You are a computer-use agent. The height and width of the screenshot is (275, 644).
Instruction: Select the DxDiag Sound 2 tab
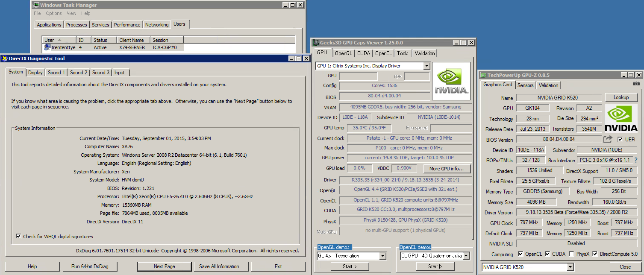click(x=79, y=73)
